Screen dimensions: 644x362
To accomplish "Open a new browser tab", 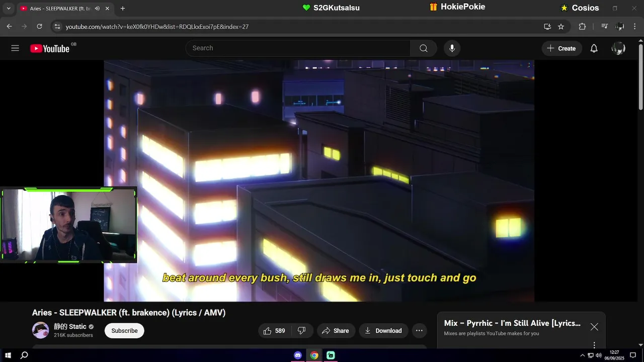I will (x=123, y=9).
